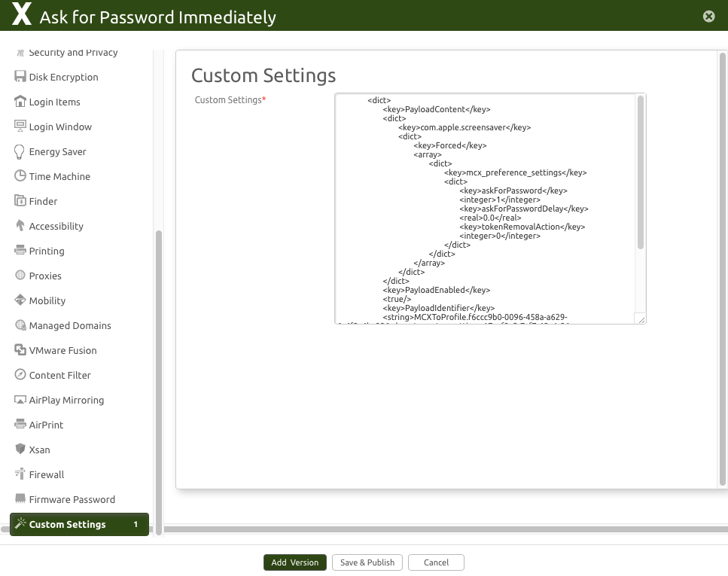Click the VMware Fusion icon

(20, 350)
